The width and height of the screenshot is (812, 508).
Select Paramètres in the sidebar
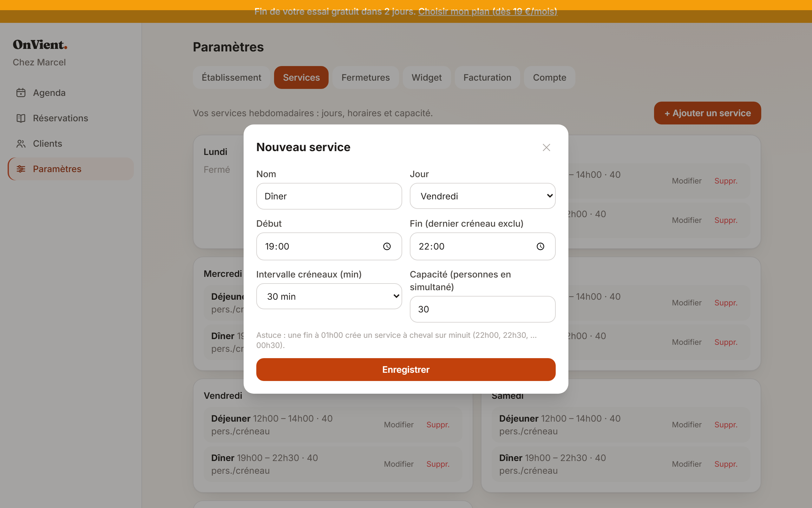71,169
